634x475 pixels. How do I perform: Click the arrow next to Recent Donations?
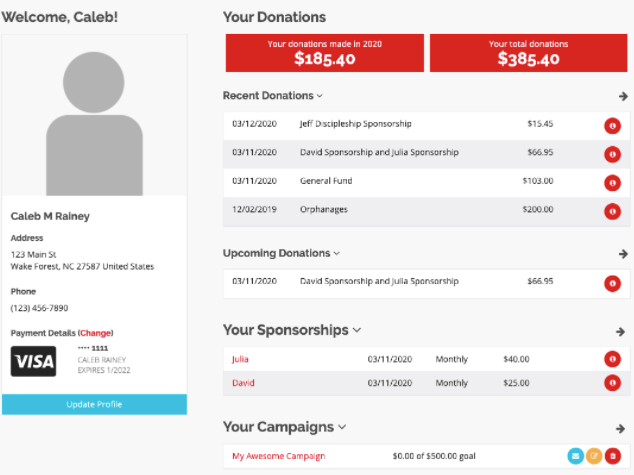(623, 96)
